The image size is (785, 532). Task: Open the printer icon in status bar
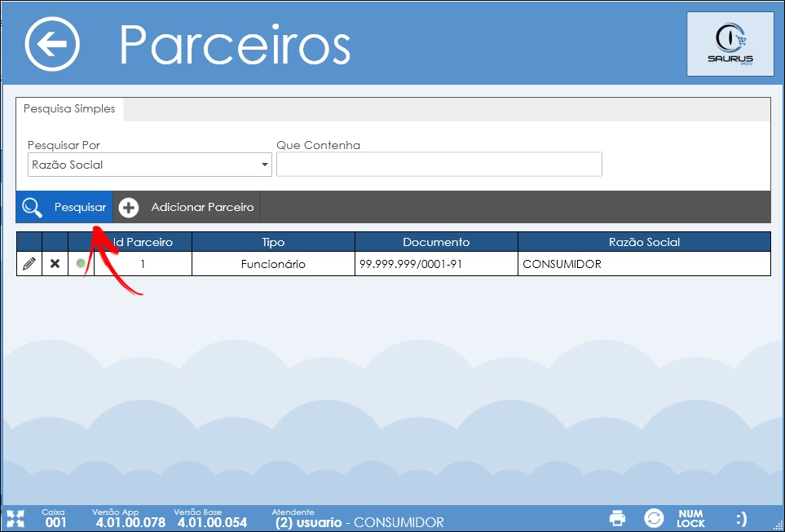[x=617, y=518]
